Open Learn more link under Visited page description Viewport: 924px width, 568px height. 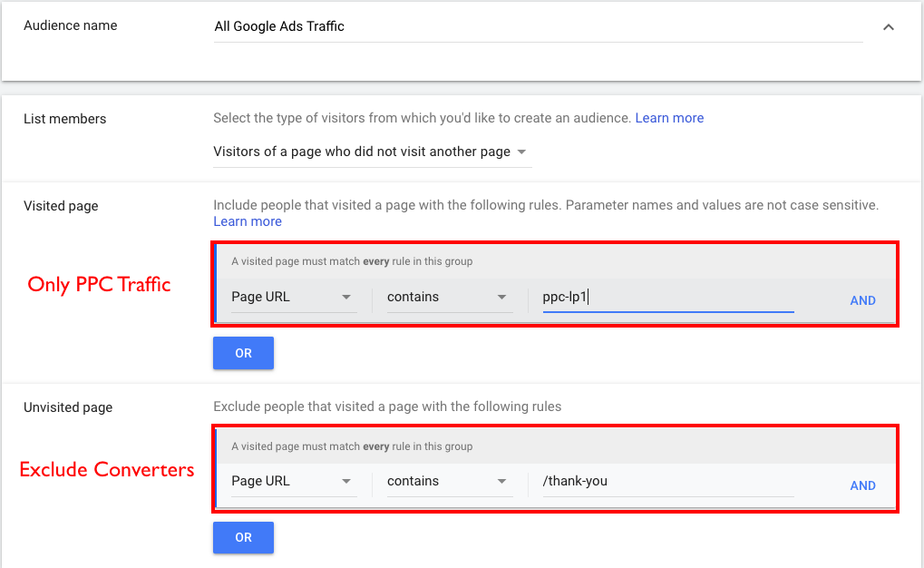click(248, 221)
